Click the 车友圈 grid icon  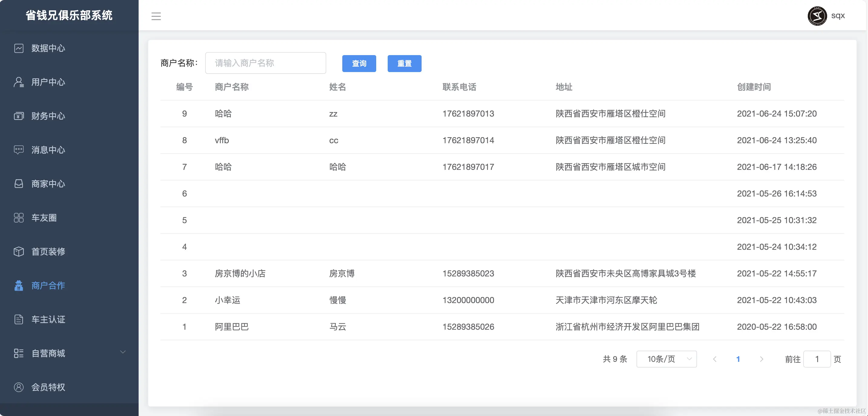point(19,218)
